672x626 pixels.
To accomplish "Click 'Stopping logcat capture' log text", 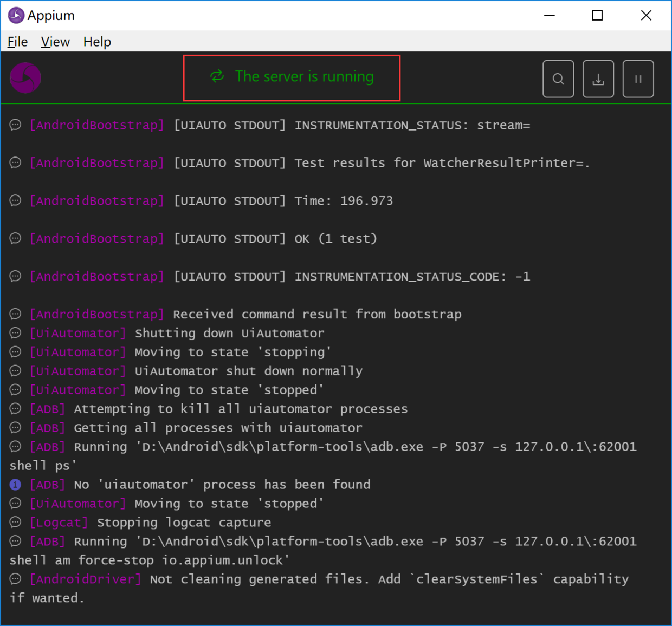I will (184, 523).
